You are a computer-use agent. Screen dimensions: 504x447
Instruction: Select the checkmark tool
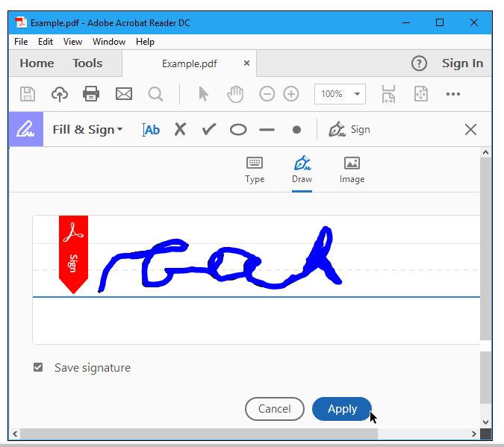click(209, 130)
